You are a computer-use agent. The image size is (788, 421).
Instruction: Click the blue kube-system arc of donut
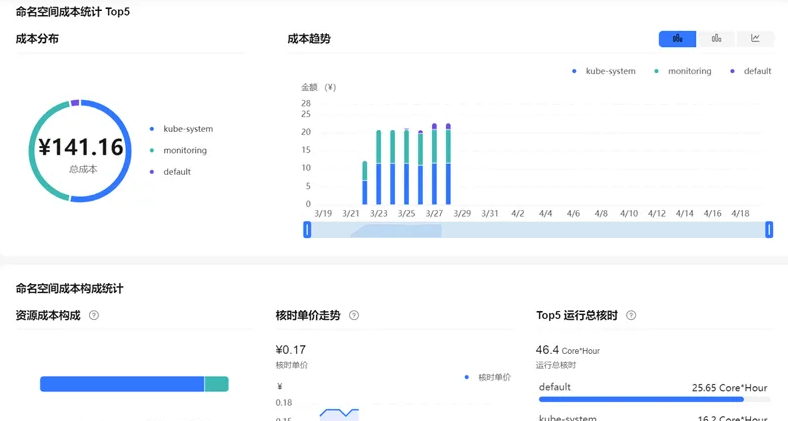tap(128, 151)
